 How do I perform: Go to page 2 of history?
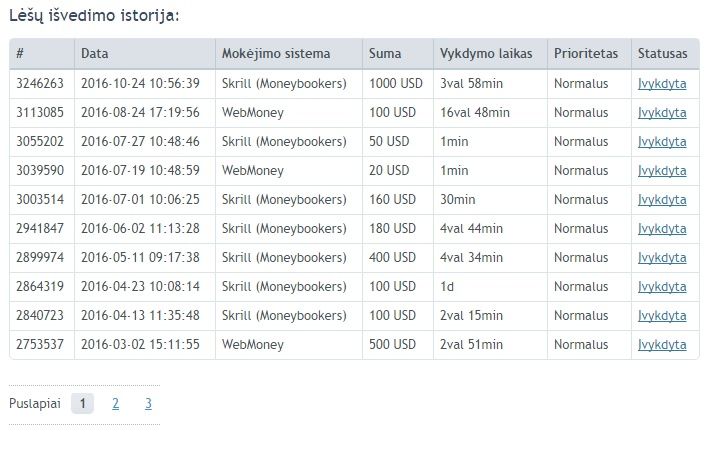coord(115,403)
